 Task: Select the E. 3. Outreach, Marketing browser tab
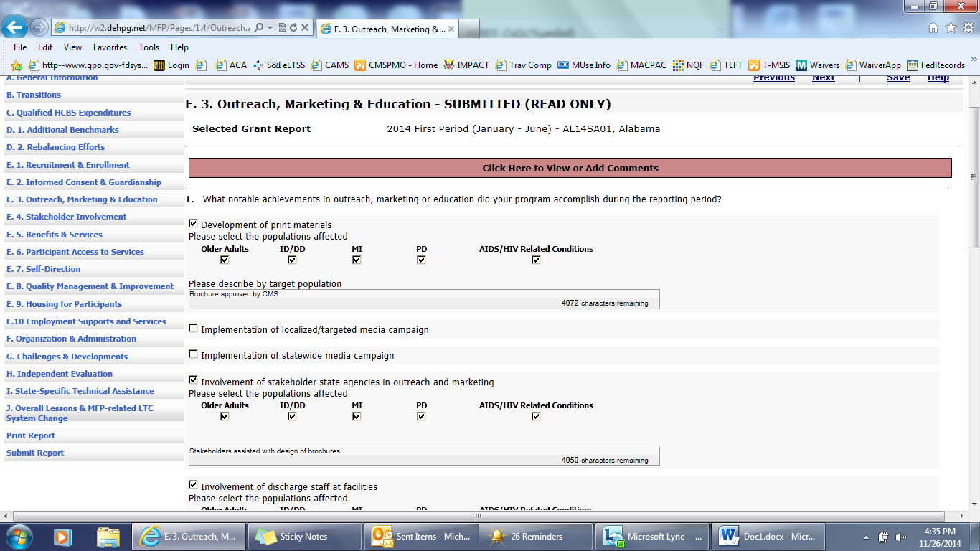pyautogui.click(x=387, y=29)
